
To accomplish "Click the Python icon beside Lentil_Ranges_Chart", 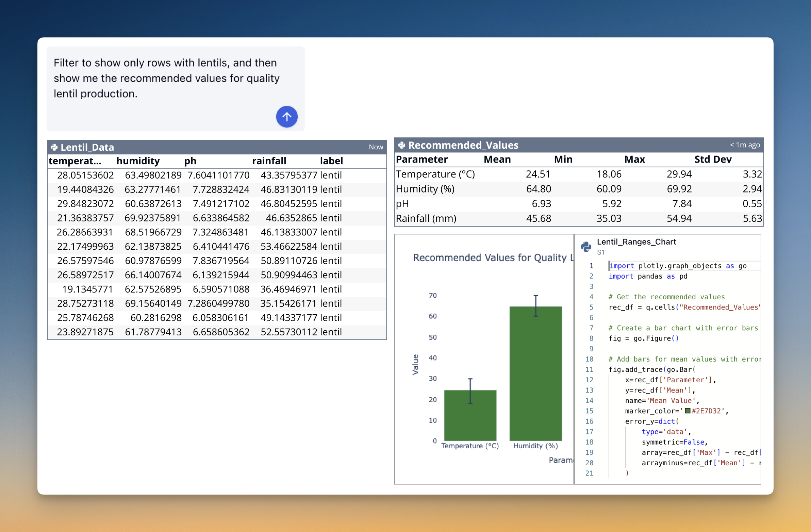I will coord(586,247).
